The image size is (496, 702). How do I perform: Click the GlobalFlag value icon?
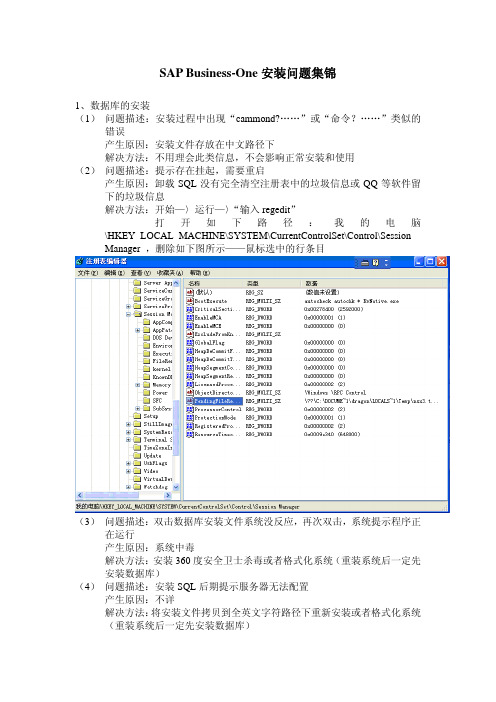point(190,342)
